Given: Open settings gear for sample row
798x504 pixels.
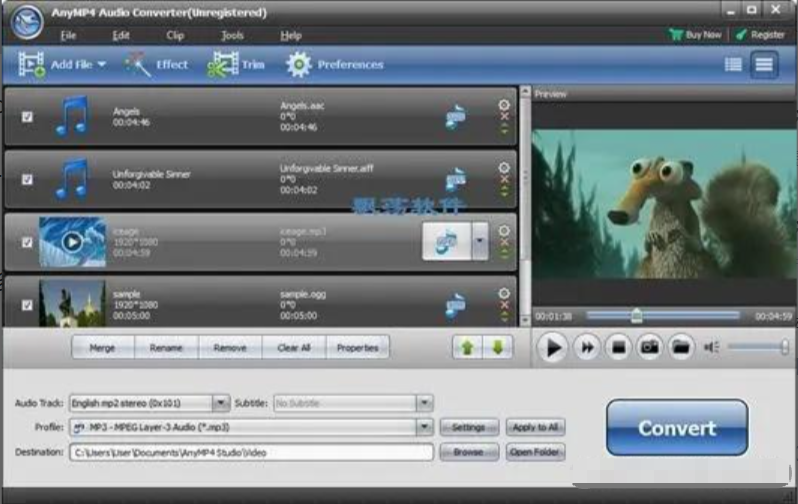Looking at the screenshot, I should tap(504, 293).
